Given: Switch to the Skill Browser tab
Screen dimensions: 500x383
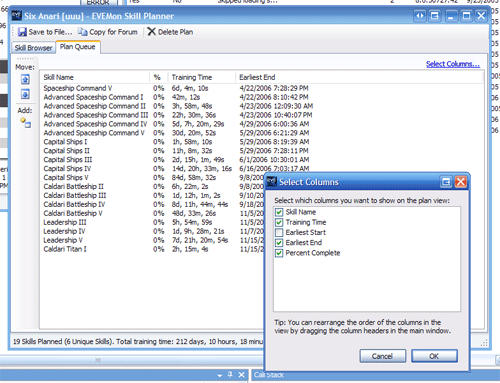Looking at the screenshot, I should (33, 48).
